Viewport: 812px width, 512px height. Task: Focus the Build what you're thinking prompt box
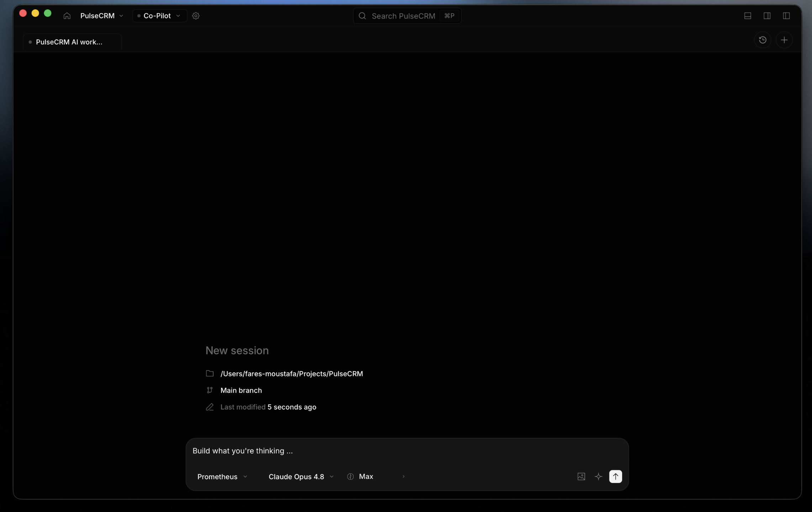[x=407, y=451]
